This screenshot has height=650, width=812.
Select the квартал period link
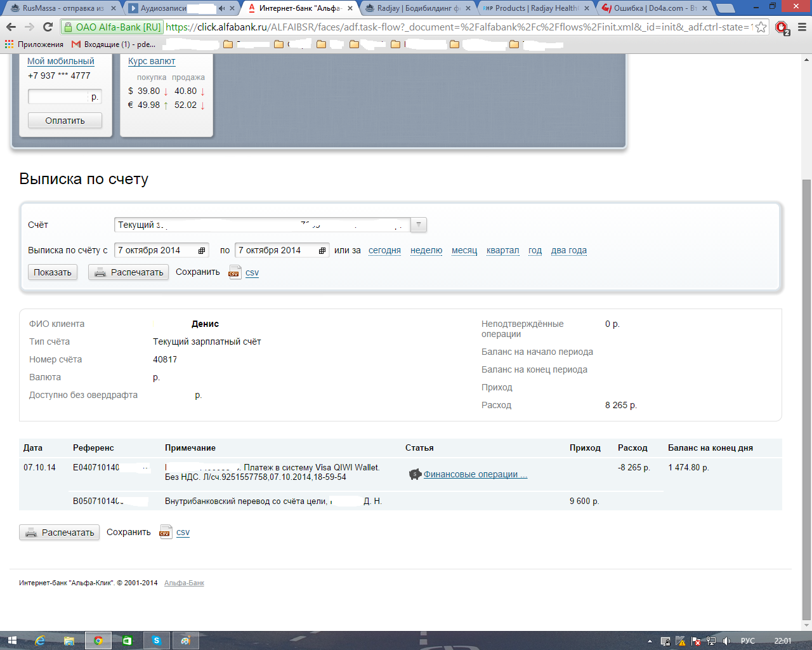tap(502, 250)
